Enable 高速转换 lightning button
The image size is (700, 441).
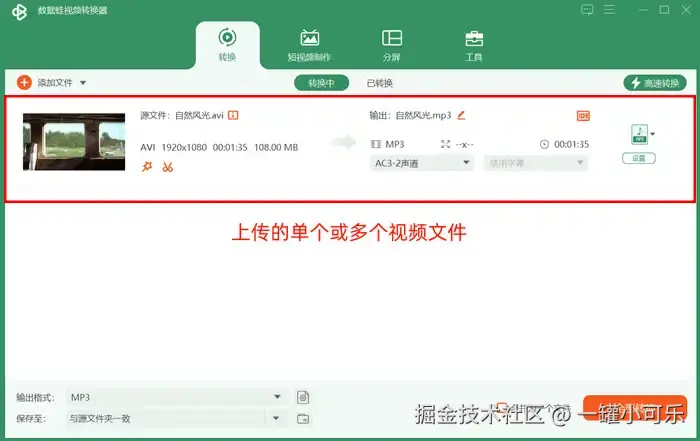pyautogui.click(x=655, y=83)
